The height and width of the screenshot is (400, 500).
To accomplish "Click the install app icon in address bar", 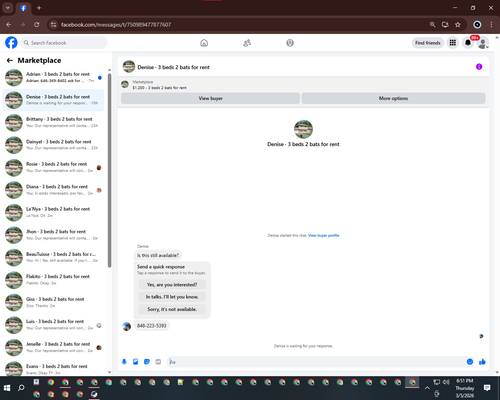I will (x=445, y=24).
